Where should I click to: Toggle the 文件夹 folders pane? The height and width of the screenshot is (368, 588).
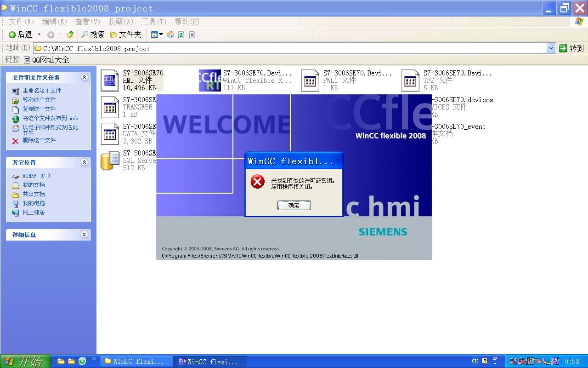[125, 34]
